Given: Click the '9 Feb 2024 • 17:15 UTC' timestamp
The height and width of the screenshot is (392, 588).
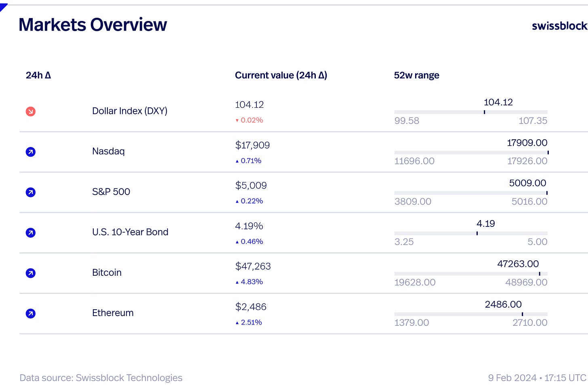Looking at the screenshot, I should 538,378.
